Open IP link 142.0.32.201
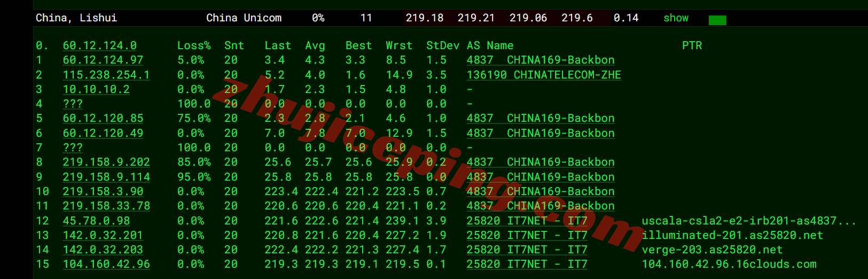The width and height of the screenshot is (868, 279). click(103, 235)
